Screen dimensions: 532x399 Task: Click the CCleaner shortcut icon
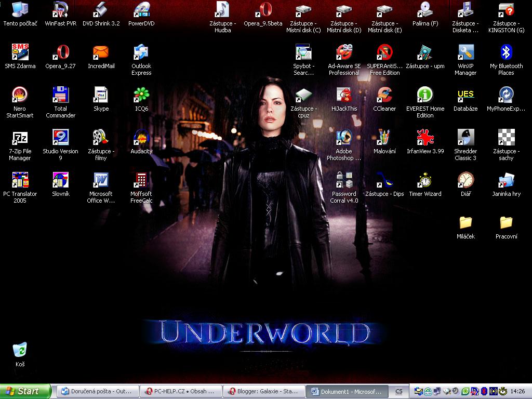tap(384, 96)
